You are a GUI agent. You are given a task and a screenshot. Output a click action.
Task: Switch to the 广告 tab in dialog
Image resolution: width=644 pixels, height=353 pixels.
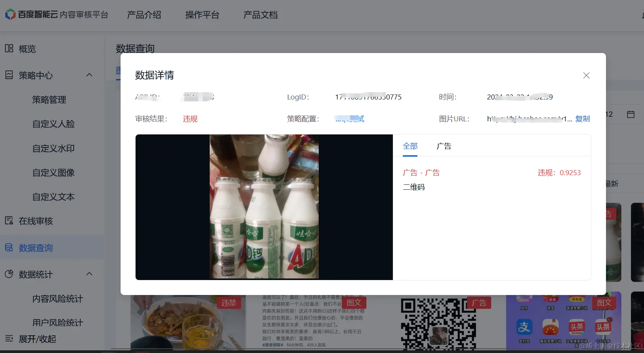point(444,146)
